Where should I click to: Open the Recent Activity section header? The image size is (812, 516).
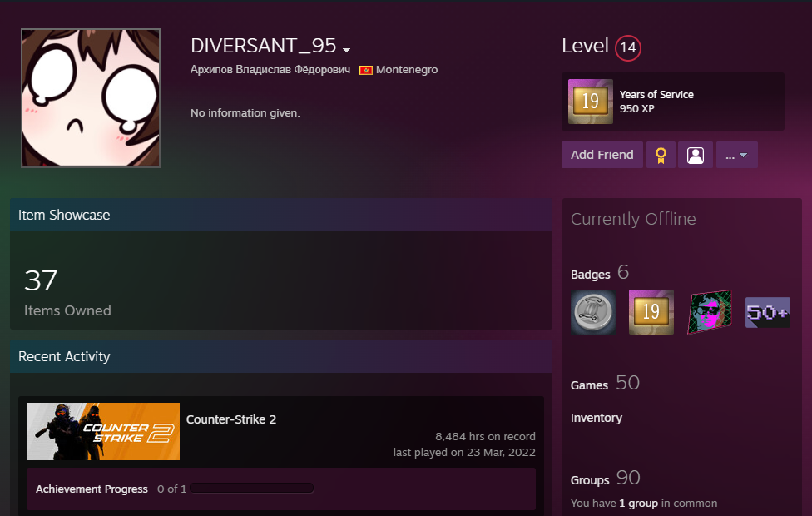280,356
